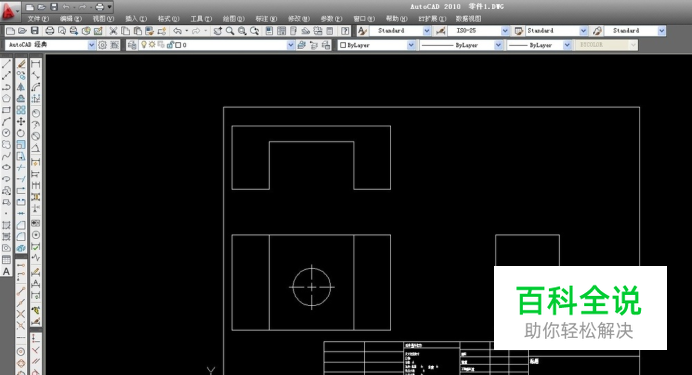The height and width of the screenshot is (375, 692).
Task: Expand the ByLayer linetype dropdown
Action: 498,45
